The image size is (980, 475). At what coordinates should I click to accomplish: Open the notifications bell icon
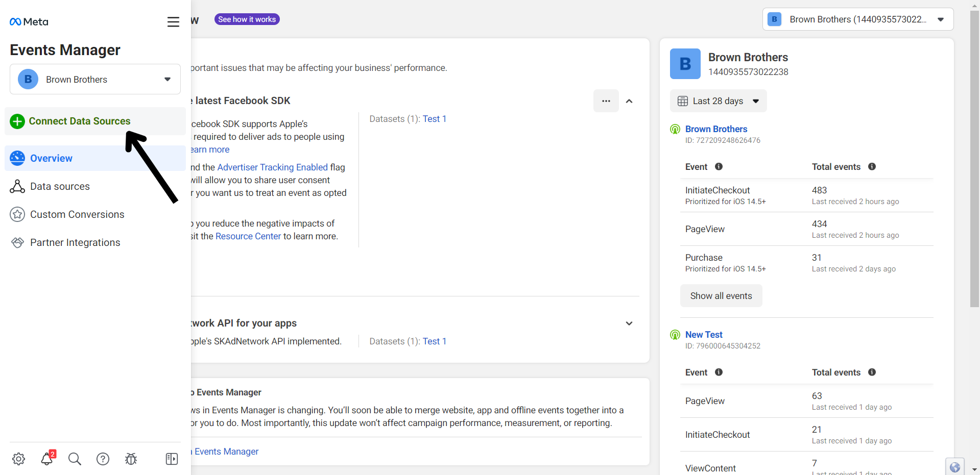click(47, 458)
